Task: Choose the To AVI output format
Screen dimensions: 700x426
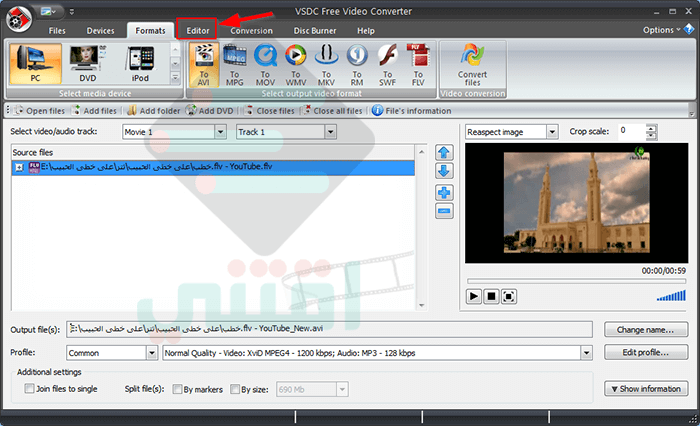Action: [204, 65]
